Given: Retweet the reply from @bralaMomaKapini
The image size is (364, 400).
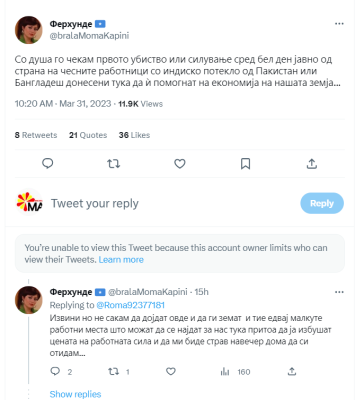Looking at the screenshot, I should click(114, 371).
